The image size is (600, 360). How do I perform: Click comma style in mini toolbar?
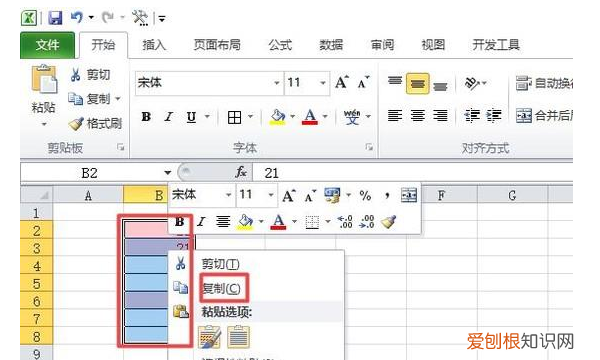tap(387, 195)
